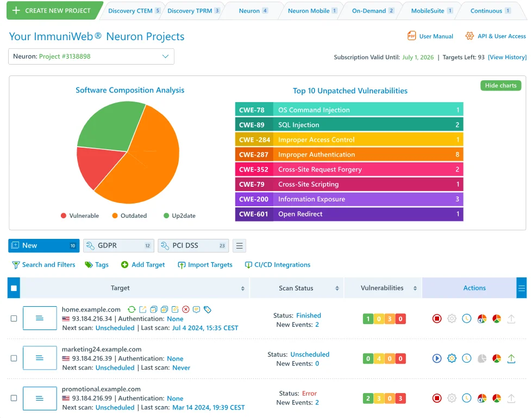Open scan settings gear for marketing24.example.com
Viewport: 532px width, 418px height.
pos(452,358)
